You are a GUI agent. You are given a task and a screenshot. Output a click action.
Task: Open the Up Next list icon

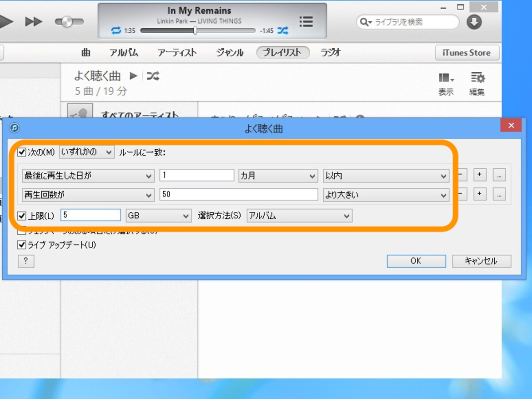tap(306, 21)
